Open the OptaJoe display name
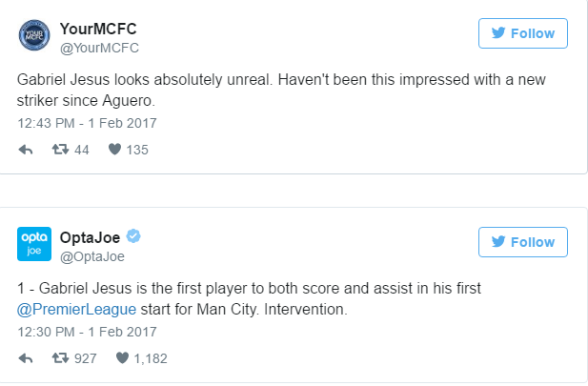Image resolution: width=588 pixels, height=386 pixels. tap(90, 237)
